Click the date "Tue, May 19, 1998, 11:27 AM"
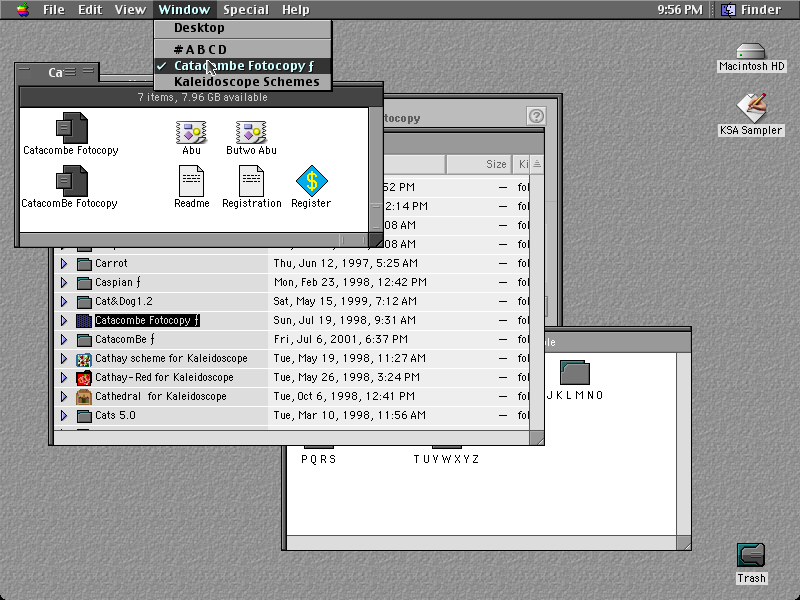 (349, 358)
